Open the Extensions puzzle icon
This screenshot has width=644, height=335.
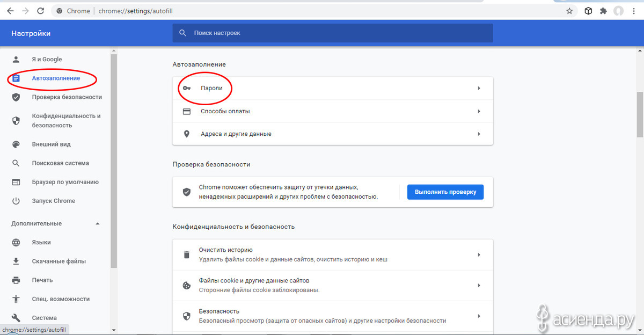(603, 11)
